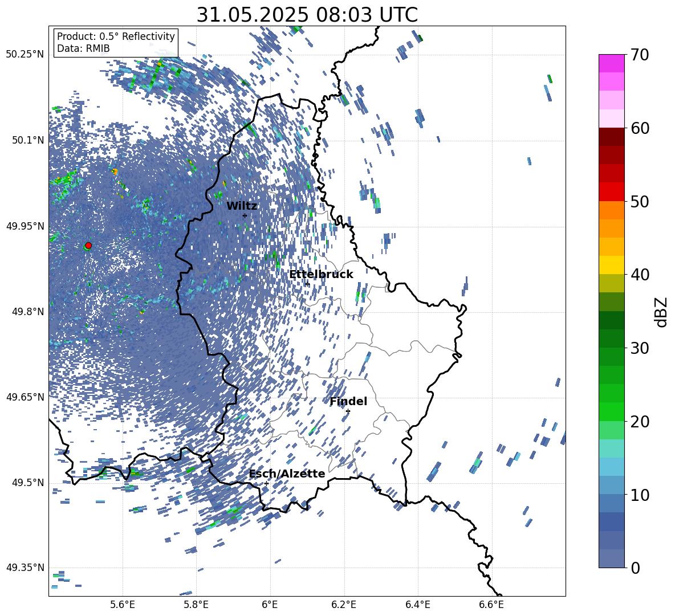This screenshot has height=616, width=675.
Task: Click the 50.1°N latitude tick label
Action: click(27, 140)
